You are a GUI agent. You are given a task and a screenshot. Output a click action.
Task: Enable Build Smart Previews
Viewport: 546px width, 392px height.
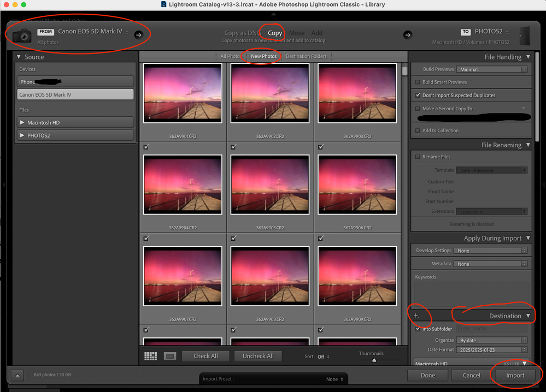point(418,82)
